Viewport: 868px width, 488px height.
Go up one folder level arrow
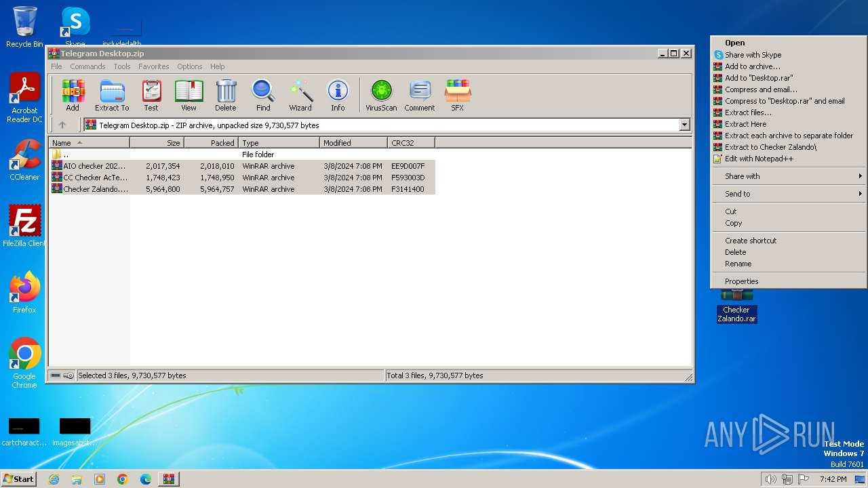point(62,125)
